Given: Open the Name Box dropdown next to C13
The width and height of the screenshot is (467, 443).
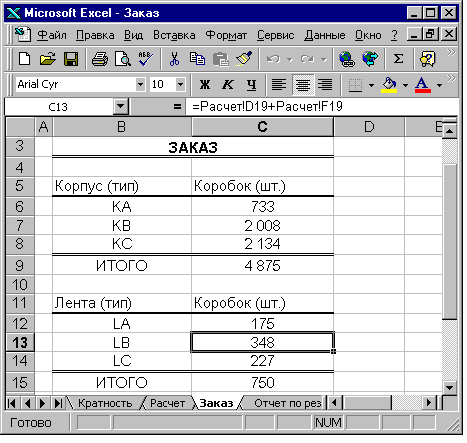Looking at the screenshot, I should point(120,107).
